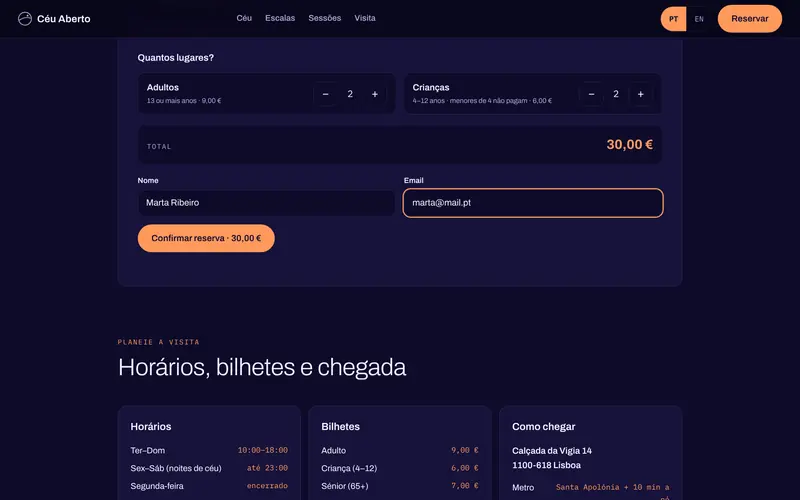Click the Email input field
The height and width of the screenshot is (500, 800).
533,203
